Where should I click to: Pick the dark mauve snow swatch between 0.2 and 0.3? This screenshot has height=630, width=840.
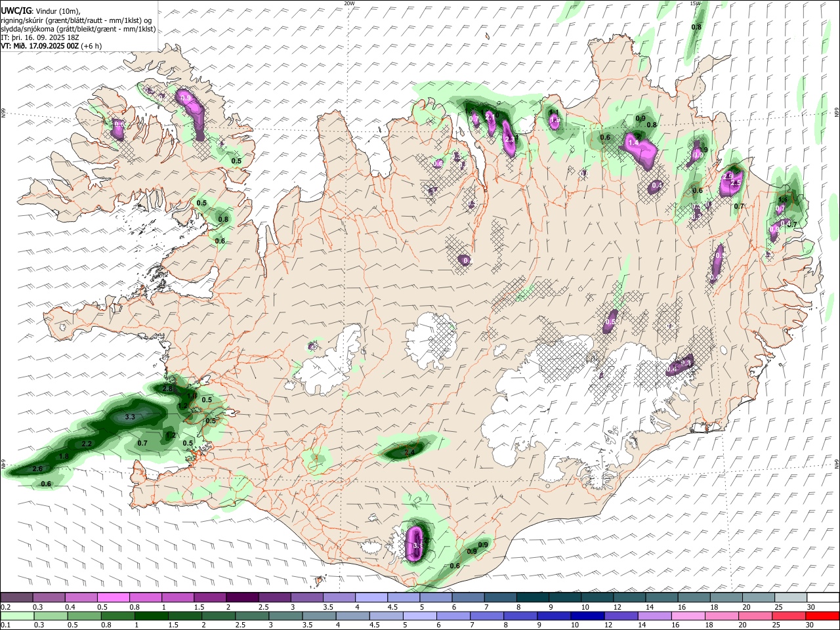16,598
